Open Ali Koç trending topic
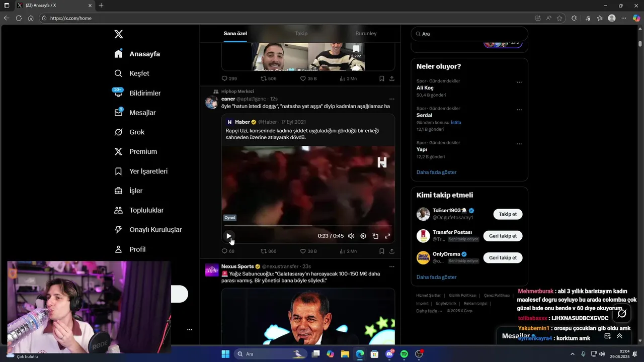 tap(425, 88)
